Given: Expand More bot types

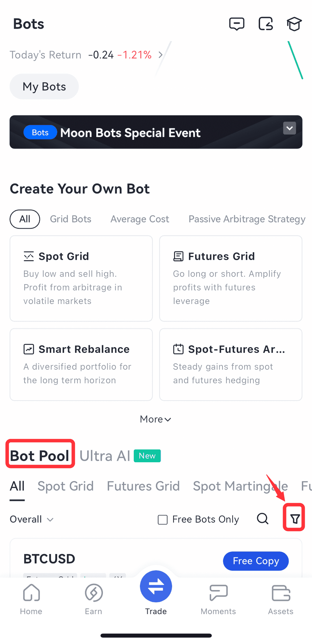Looking at the screenshot, I should pos(155,419).
